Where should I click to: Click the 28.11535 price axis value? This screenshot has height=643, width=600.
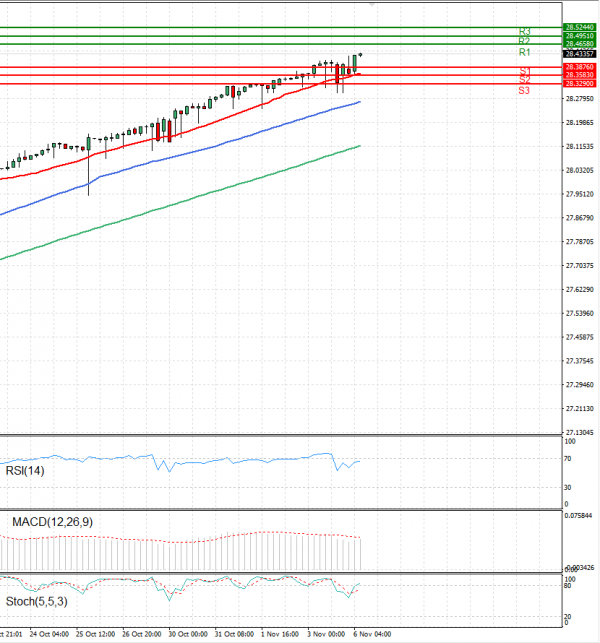coord(579,146)
